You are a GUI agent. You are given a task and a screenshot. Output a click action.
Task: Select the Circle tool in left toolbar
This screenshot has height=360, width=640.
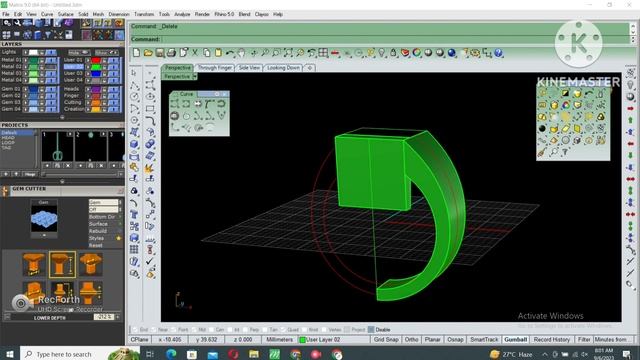134,96
